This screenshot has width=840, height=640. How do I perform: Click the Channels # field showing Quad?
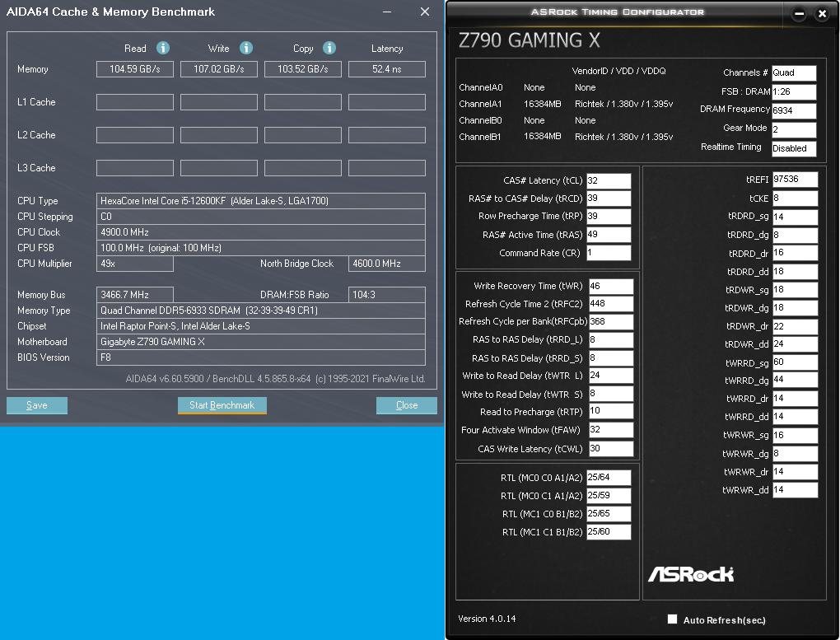(794, 73)
